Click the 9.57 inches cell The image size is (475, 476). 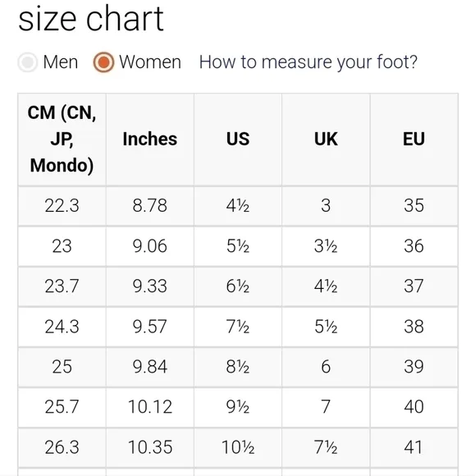tap(150, 327)
